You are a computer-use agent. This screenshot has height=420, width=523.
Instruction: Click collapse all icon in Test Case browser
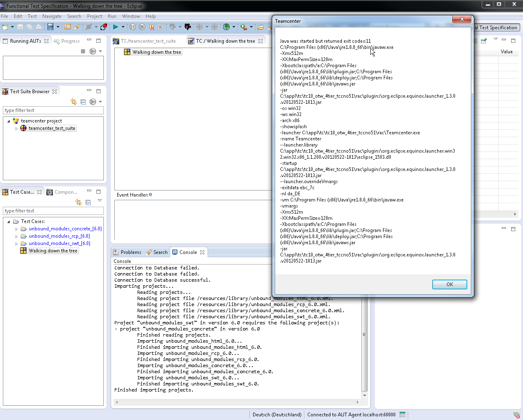(x=88, y=202)
